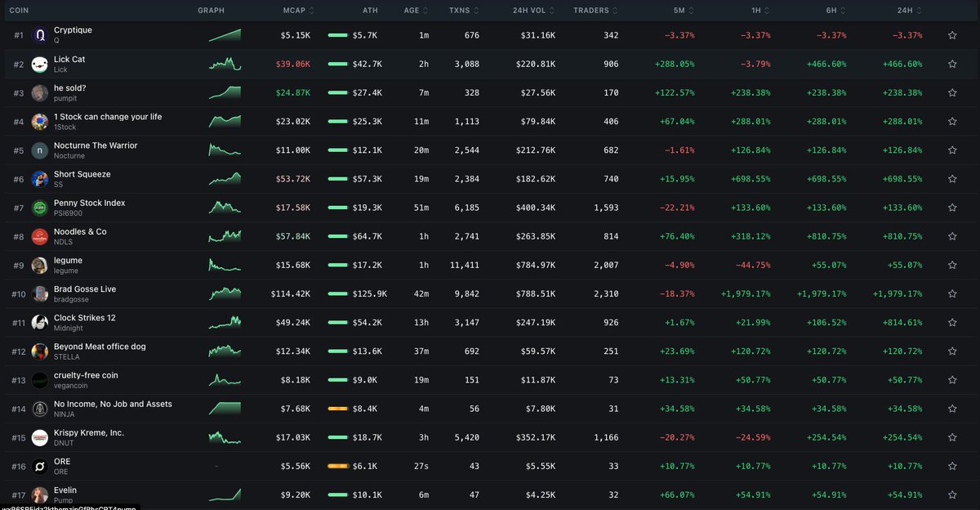Sort by the 5M change column
980x510 pixels.
[x=684, y=11]
